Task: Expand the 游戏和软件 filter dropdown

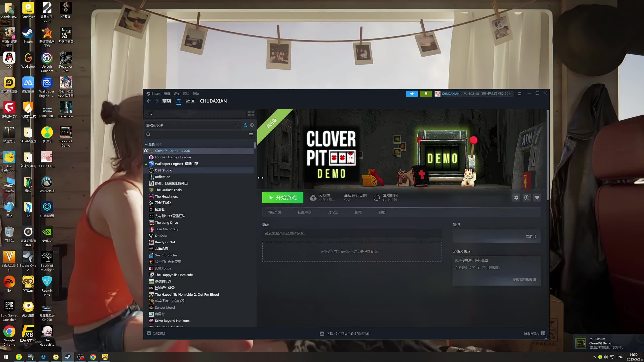Action: click(193, 125)
